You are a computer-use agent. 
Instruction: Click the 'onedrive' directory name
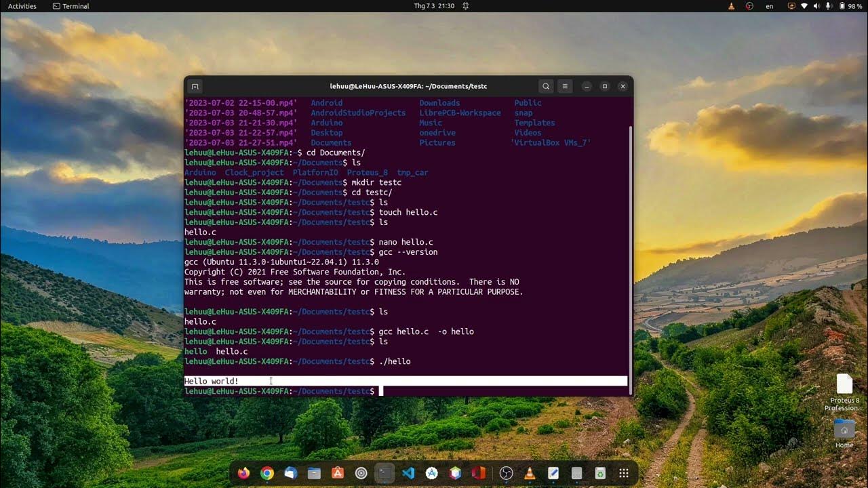(x=437, y=133)
